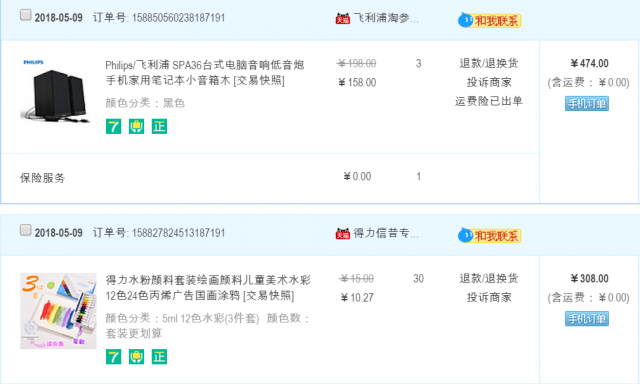The width and height of the screenshot is (640, 384).
Task: Click 7-day return icon under 得力 item
Action: click(x=113, y=357)
